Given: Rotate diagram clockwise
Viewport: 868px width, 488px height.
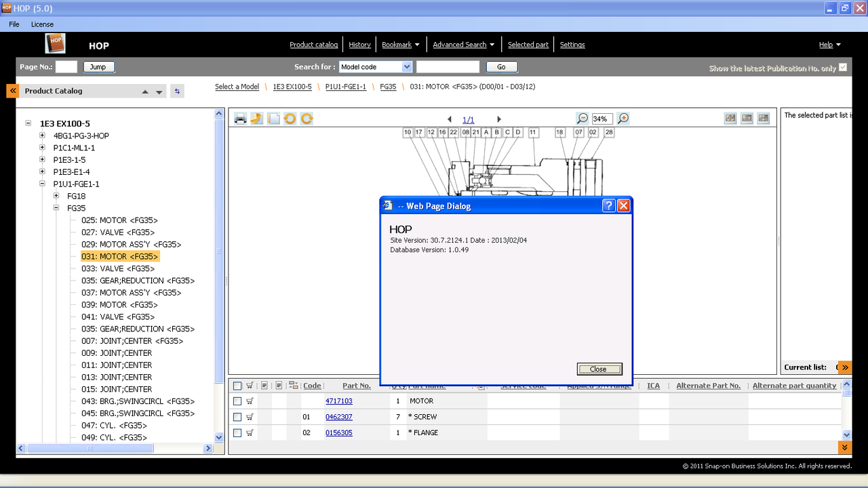Looking at the screenshot, I should (x=307, y=119).
